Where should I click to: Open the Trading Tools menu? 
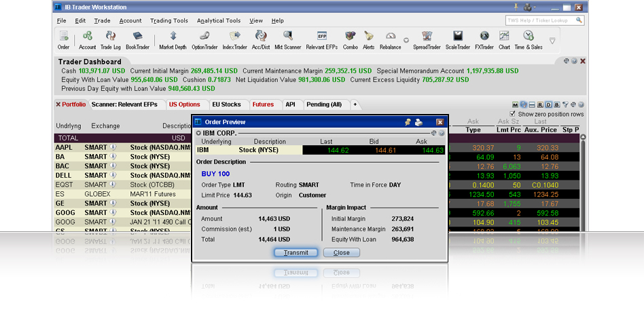click(168, 20)
